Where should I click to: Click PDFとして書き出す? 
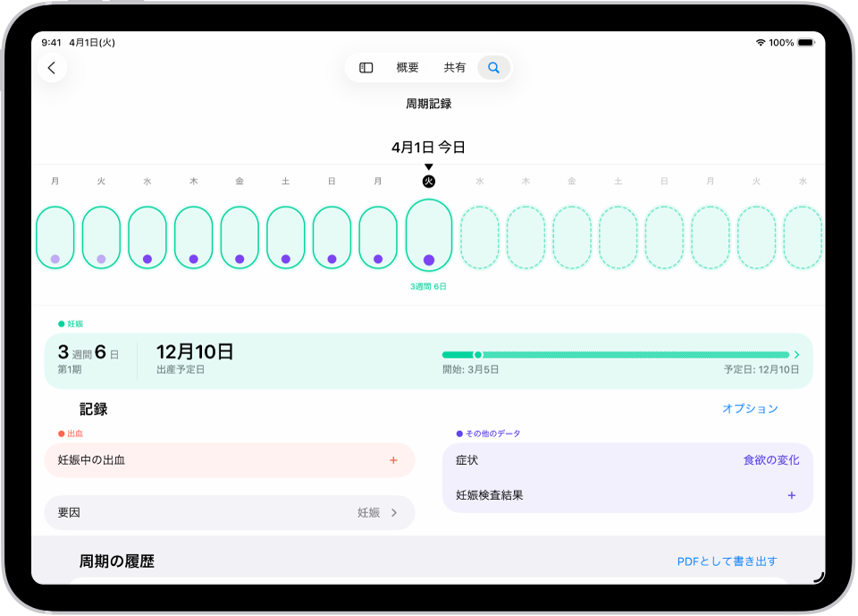728,561
